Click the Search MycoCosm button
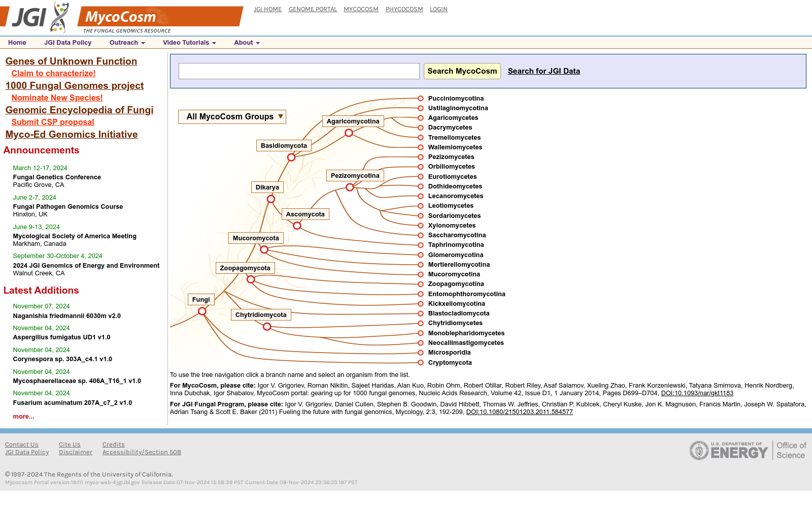The image size is (812, 508). (462, 71)
